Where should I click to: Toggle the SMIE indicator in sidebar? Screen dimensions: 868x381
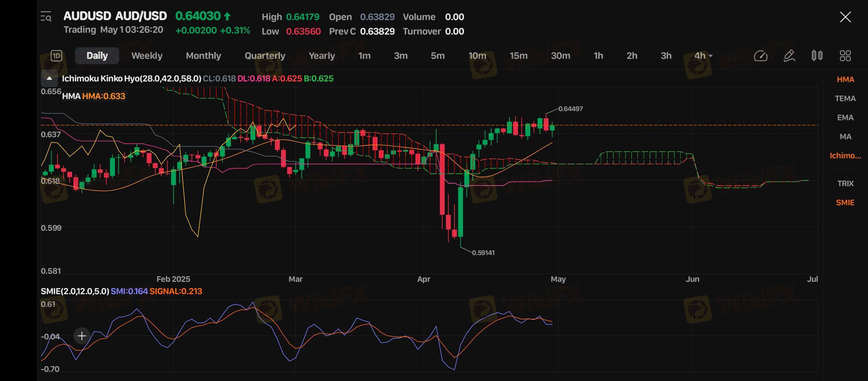(845, 202)
